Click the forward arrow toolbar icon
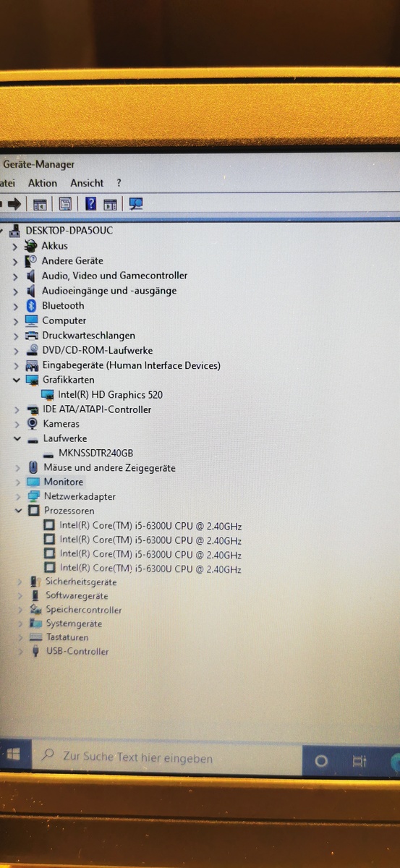 tap(14, 204)
